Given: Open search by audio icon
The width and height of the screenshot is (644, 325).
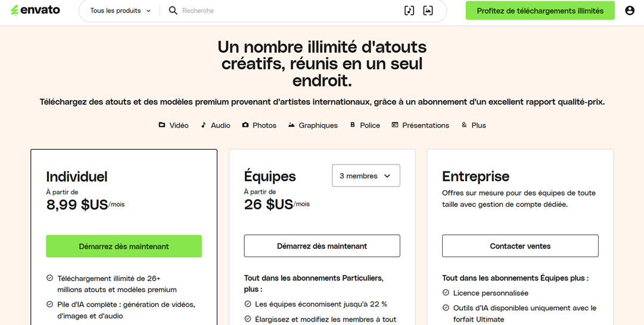Looking at the screenshot, I should point(409,11).
